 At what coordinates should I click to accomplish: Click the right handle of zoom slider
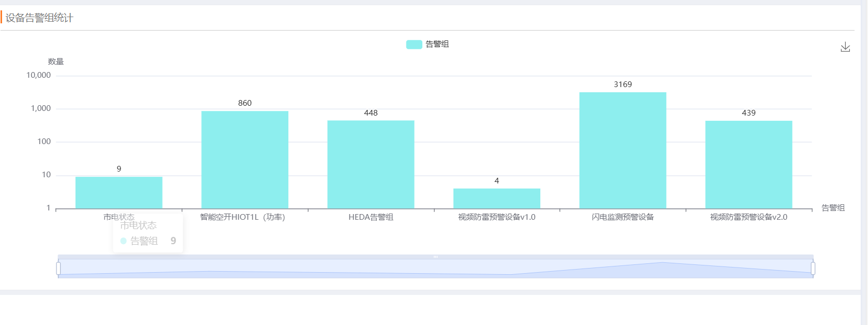[813, 268]
